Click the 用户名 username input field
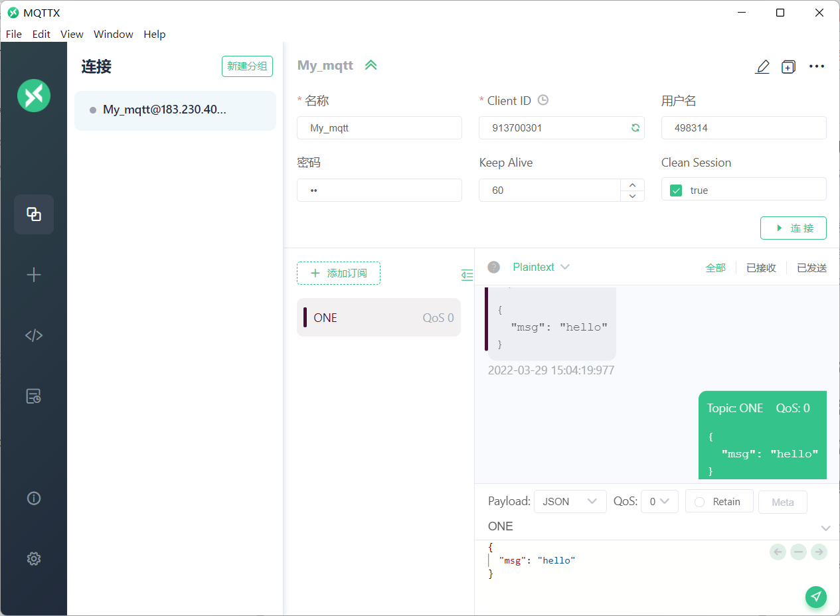The height and width of the screenshot is (616, 840). tap(744, 128)
